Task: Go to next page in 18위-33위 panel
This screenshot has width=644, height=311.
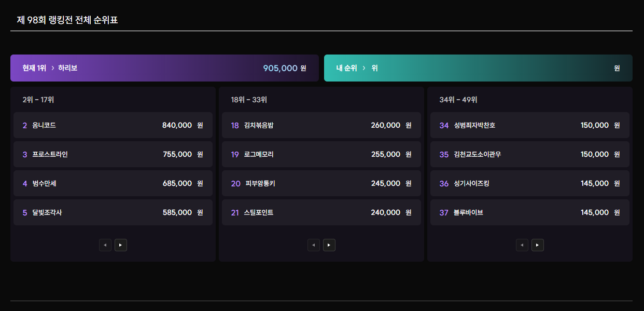Action: (x=329, y=245)
